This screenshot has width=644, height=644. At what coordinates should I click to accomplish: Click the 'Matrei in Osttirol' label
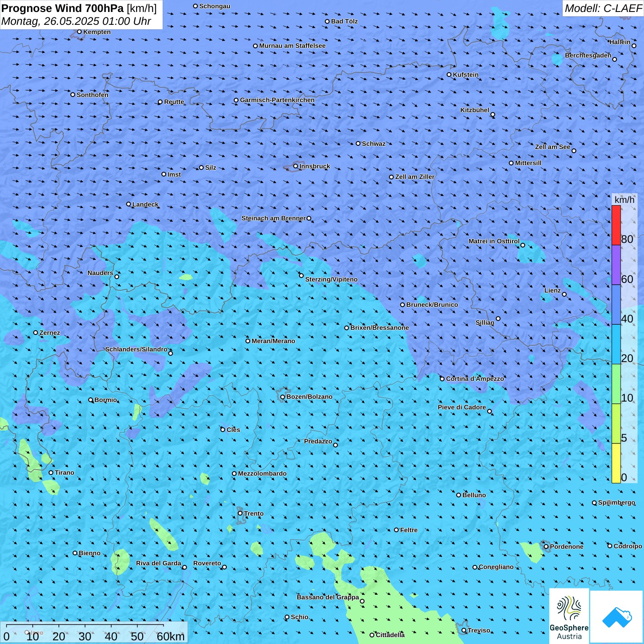[494, 241]
